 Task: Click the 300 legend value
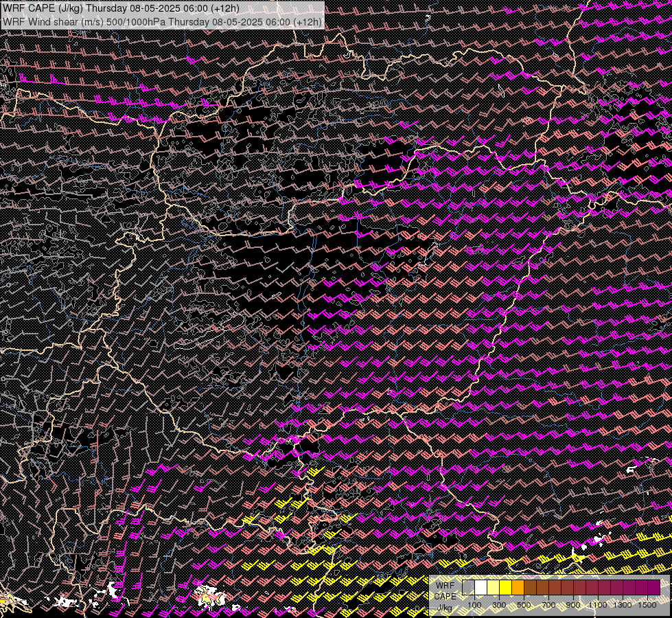(499, 605)
